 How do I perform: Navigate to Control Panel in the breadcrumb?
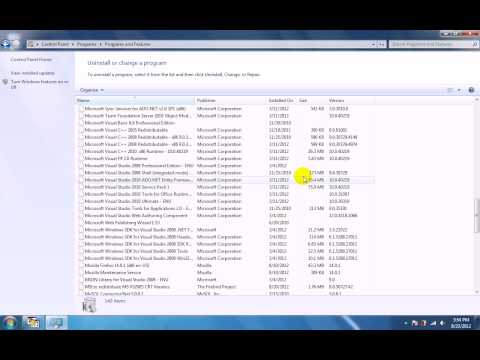[55, 44]
